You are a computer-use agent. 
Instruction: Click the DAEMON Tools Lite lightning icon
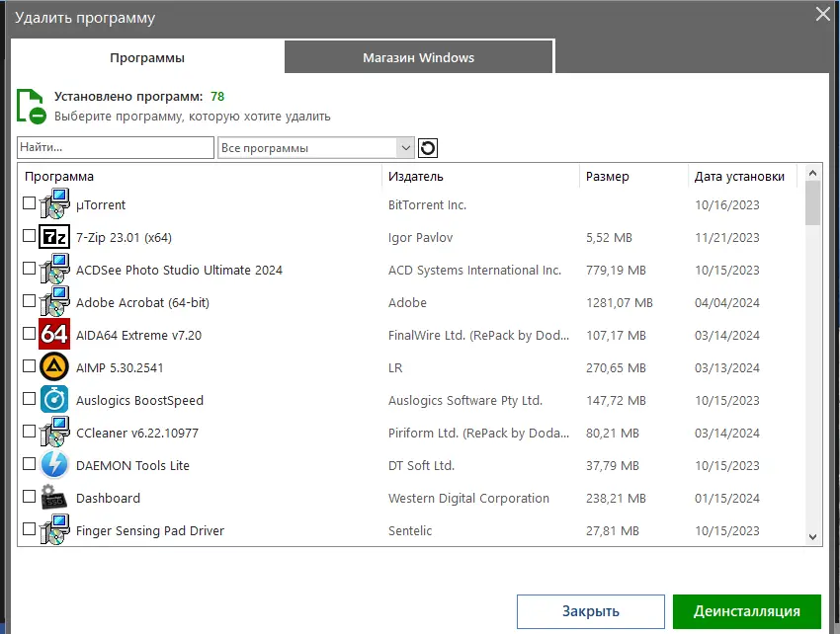(x=53, y=465)
